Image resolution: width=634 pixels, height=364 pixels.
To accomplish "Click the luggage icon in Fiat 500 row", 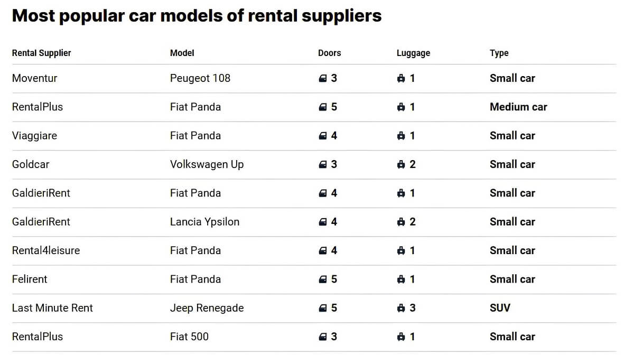I will coord(401,337).
